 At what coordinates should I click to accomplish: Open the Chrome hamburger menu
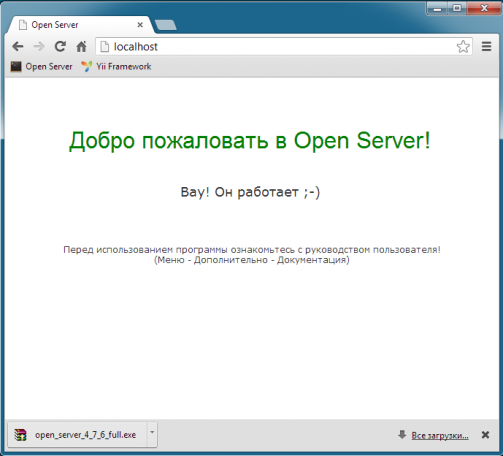tap(487, 46)
